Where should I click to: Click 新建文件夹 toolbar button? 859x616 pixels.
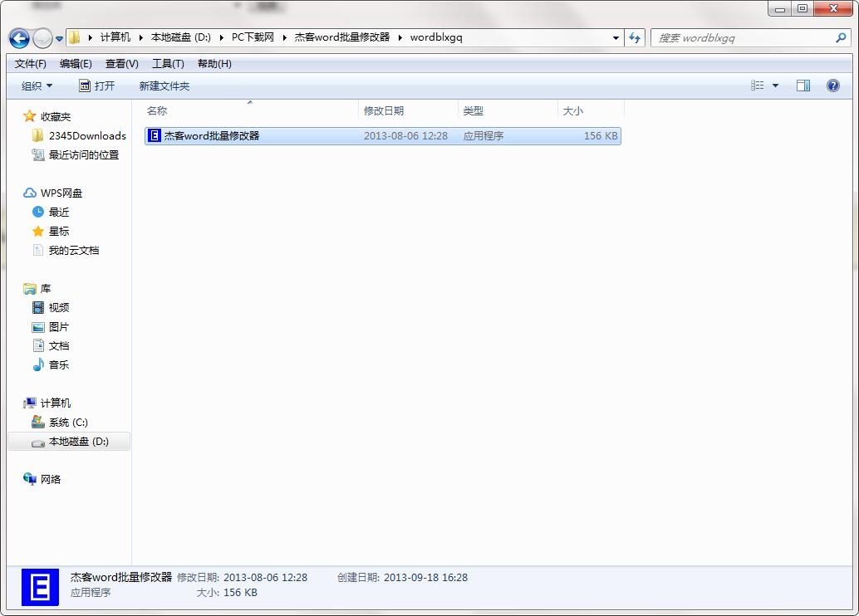tap(164, 86)
